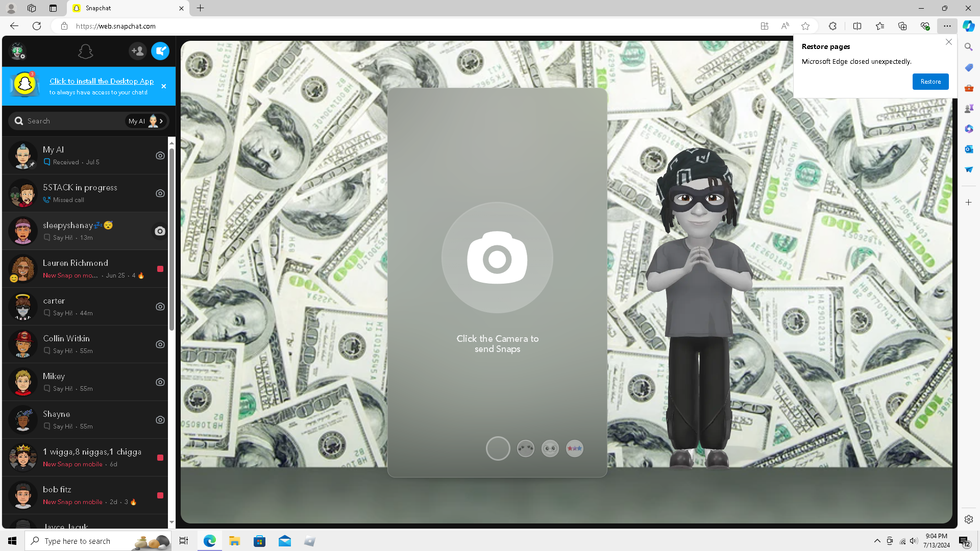Start a new chat with compose icon
980x551 pixels.
click(x=160, y=51)
